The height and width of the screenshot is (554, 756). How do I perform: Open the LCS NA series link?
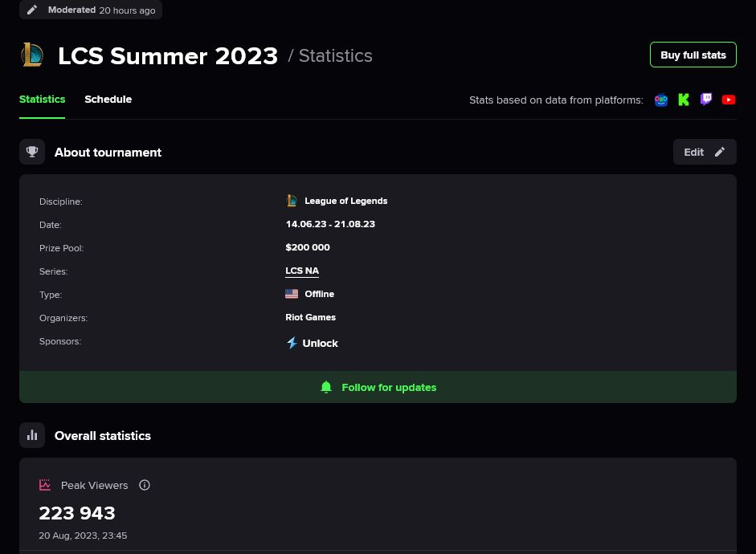pyautogui.click(x=302, y=271)
